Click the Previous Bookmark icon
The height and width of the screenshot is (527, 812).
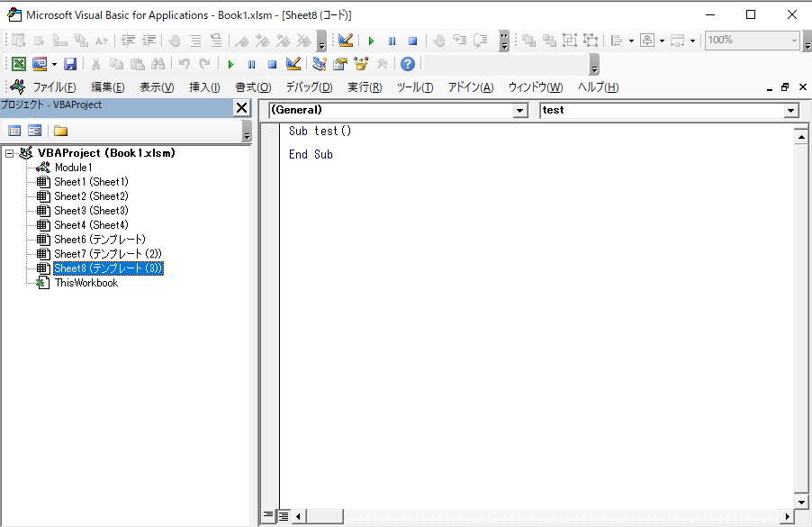tap(284, 40)
